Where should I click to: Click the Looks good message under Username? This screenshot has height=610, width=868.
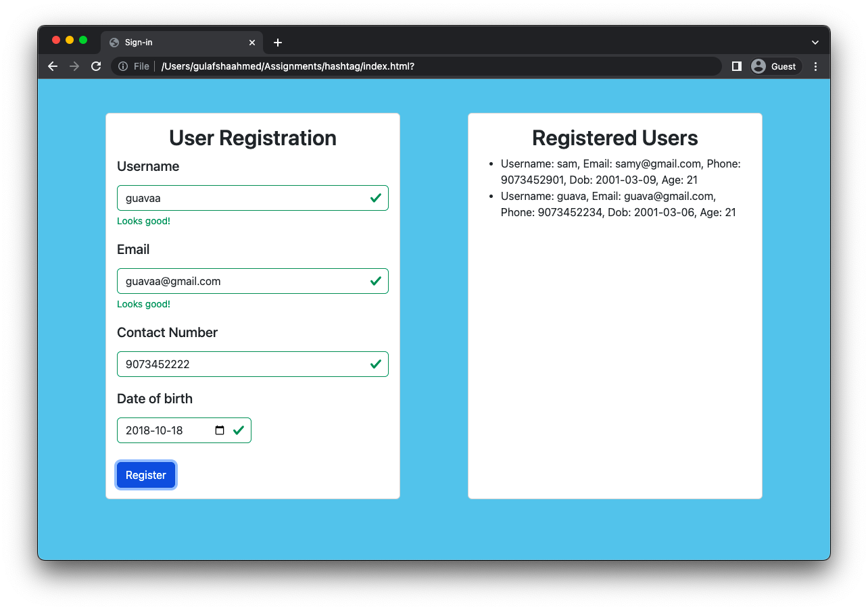[x=143, y=221]
